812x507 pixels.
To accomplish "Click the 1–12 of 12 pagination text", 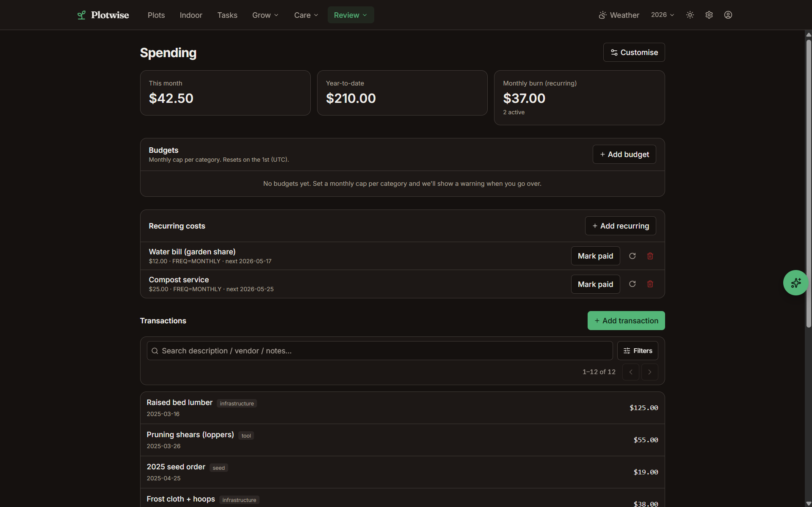I will pos(599,372).
